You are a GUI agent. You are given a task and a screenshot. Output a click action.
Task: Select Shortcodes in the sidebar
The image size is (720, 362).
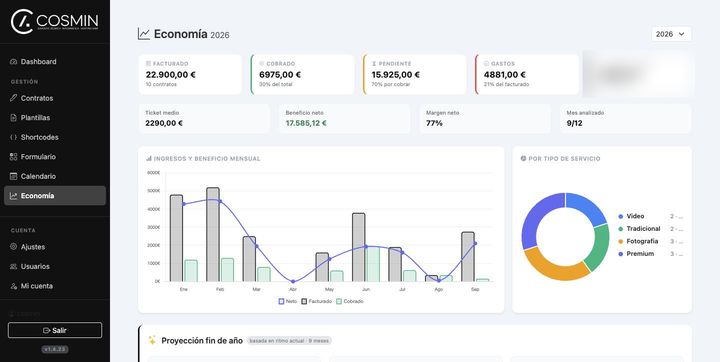55,137
